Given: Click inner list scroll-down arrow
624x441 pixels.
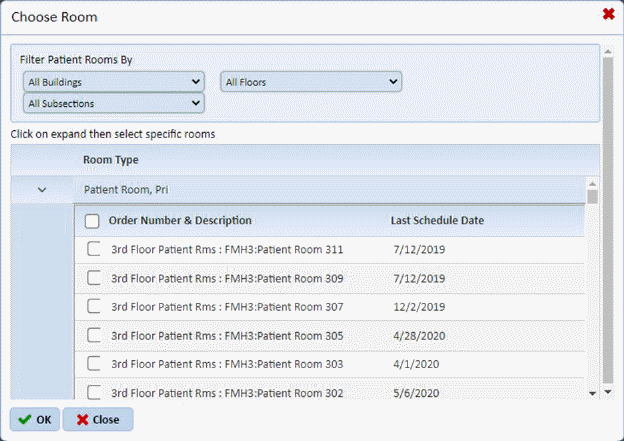Looking at the screenshot, I should click(592, 394).
